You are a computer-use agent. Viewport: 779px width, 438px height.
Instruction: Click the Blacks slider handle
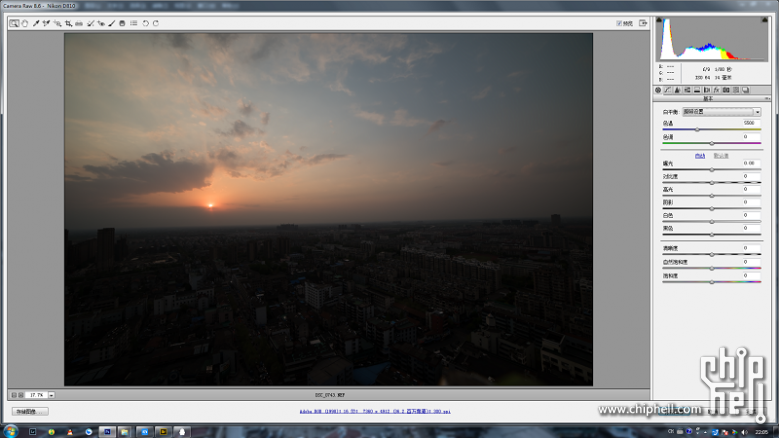(711, 234)
